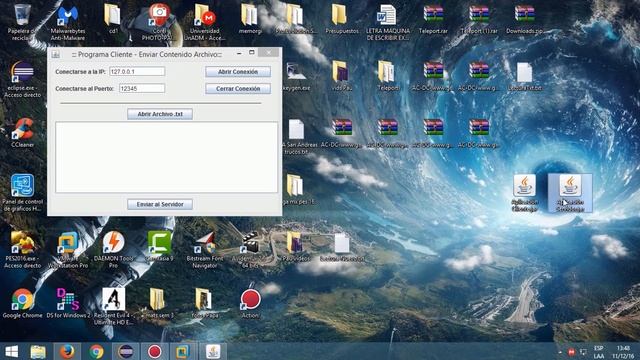Click the 'Conectarse a la IP:' label
Viewport: 640px width, 360px height.
tap(80, 72)
